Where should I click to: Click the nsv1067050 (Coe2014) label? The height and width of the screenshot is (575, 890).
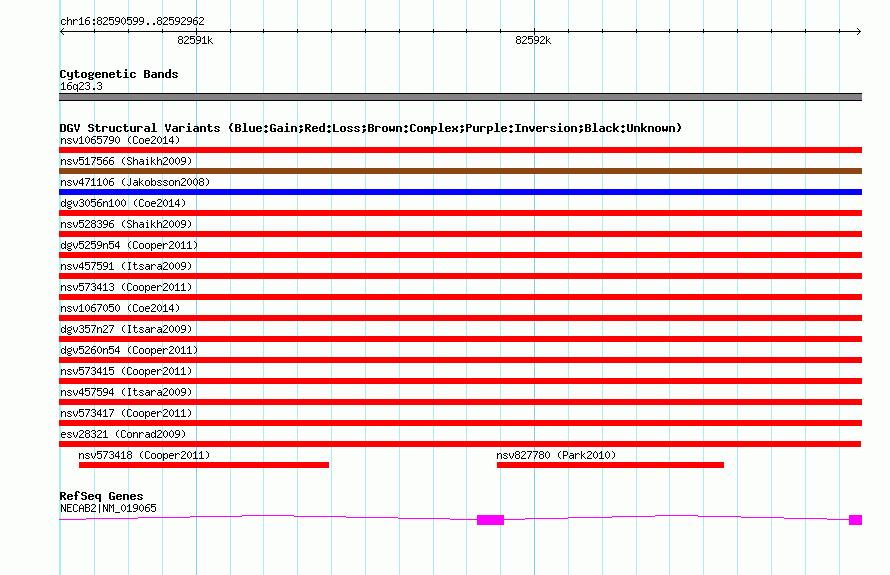(120, 308)
